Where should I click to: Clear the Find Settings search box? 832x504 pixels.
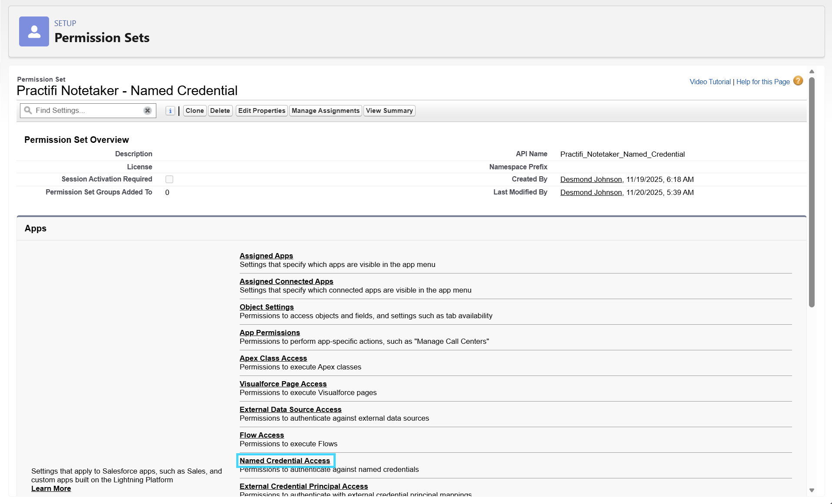148,110
